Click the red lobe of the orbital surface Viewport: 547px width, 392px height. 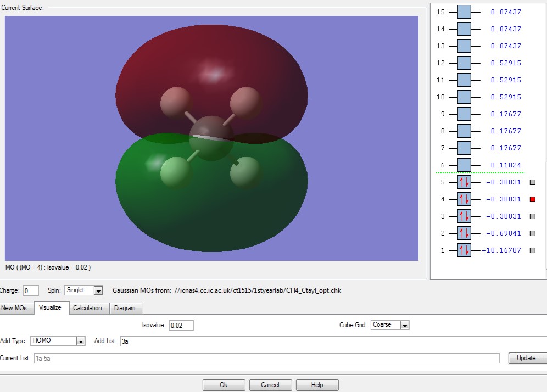click(211, 60)
